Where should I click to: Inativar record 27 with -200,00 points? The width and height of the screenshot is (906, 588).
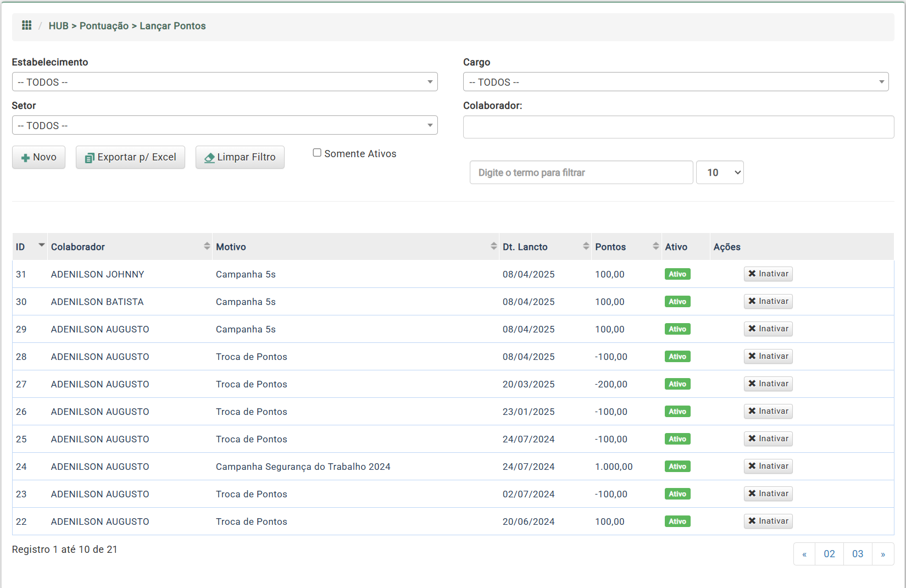(768, 384)
